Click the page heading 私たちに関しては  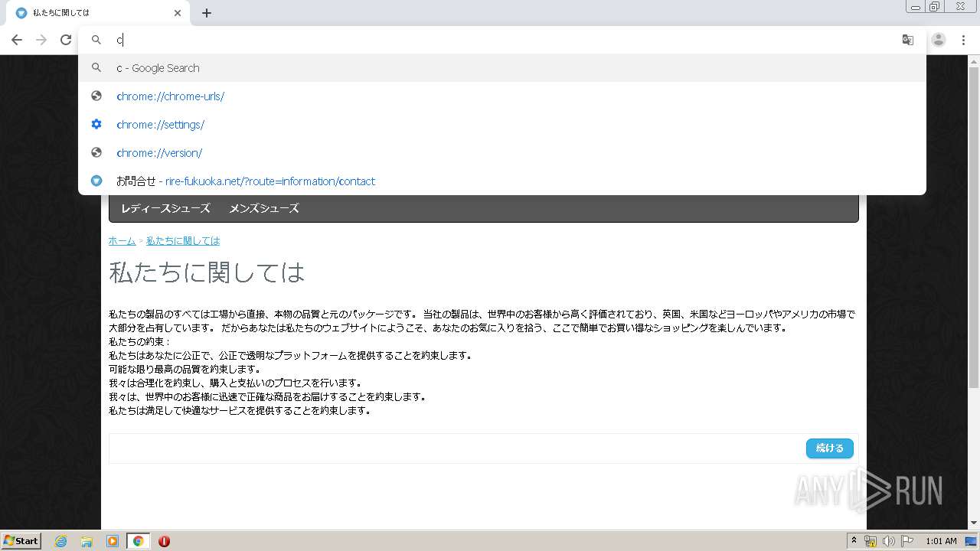pos(207,272)
